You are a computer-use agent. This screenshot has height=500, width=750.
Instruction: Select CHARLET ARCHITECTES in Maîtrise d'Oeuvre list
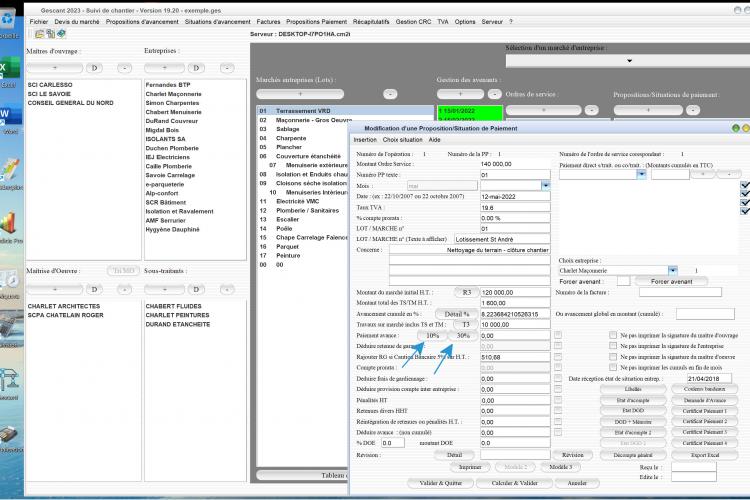[64, 306]
